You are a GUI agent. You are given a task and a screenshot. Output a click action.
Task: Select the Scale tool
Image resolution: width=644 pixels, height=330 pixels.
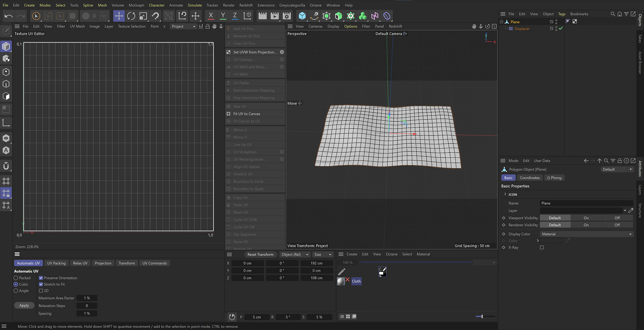click(x=143, y=16)
